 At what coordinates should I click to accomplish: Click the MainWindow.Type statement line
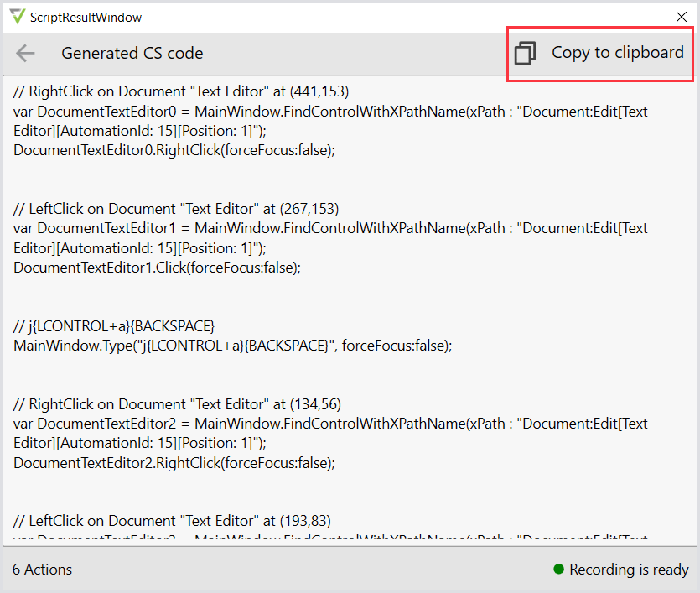click(232, 346)
